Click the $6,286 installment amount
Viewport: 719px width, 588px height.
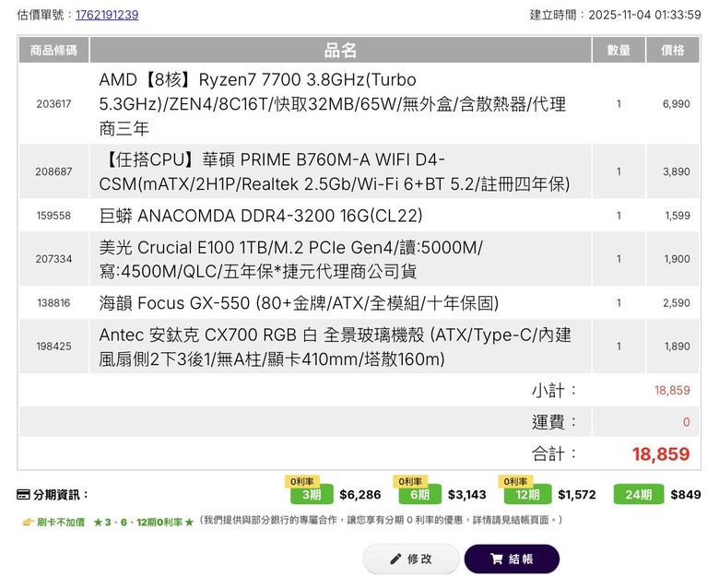(x=359, y=495)
